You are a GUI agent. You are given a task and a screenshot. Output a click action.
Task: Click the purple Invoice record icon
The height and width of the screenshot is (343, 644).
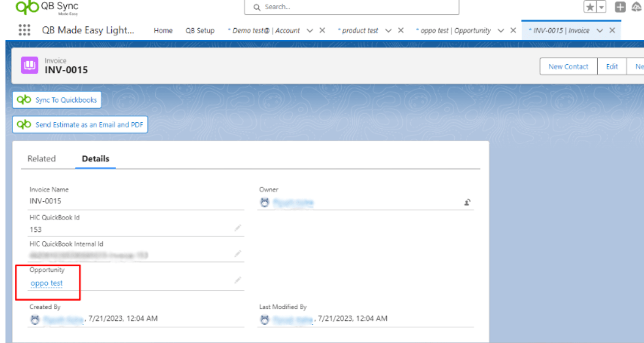[30, 65]
